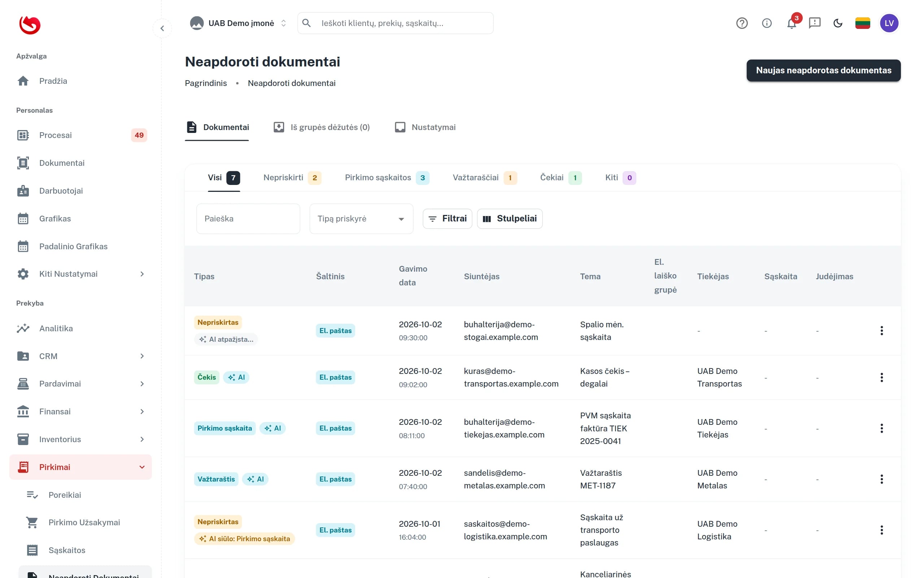The height and width of the screenshot is (578, 924).
Task: Open the feedback message icon
Action: click(814, 23)
